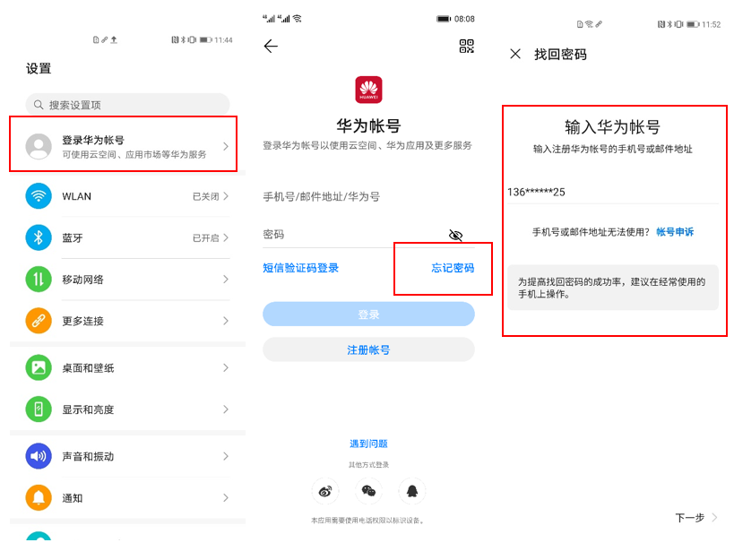Choose WeChat login icon
Screen dimensions: 734x560
(369, 491)
